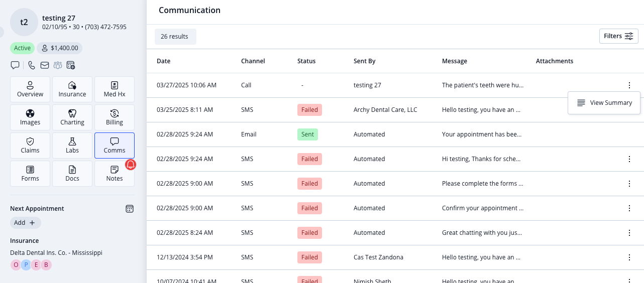
Task: Open the Filters button
Action: (x=618, y=36)
